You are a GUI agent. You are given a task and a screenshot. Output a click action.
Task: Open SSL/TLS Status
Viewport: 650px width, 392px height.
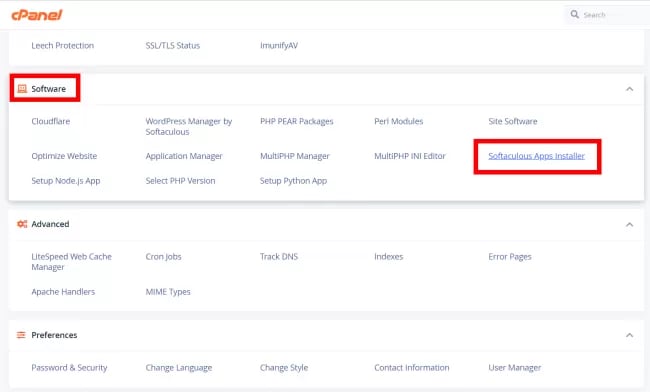(x=172, y=46)
